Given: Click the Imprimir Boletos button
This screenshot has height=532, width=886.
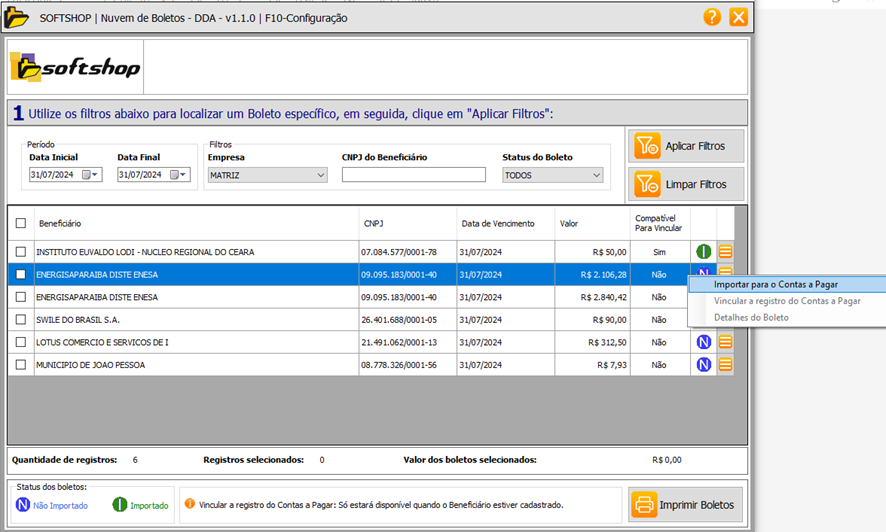Looking at the screenshot, I should click(686, 505).
